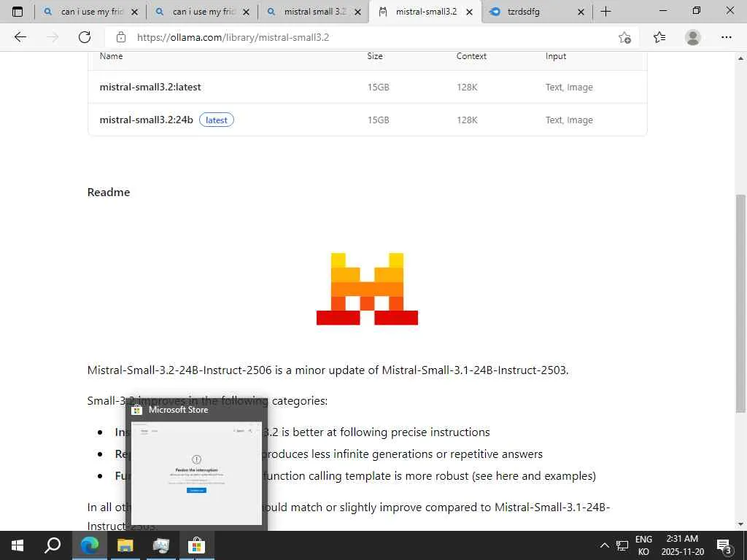Click '15GB' in the mistral-small3.2:latest row
747x560 pixels.
(379, 87)
